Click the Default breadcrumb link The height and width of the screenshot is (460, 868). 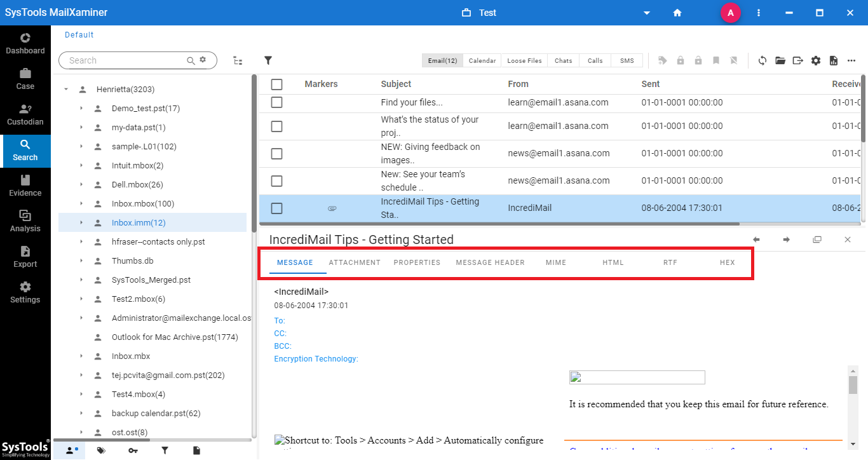click(79, 35)
